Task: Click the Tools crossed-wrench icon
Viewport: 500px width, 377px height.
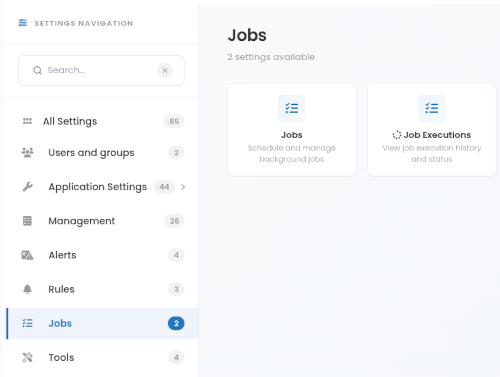Action: click(x=27, y=357)
